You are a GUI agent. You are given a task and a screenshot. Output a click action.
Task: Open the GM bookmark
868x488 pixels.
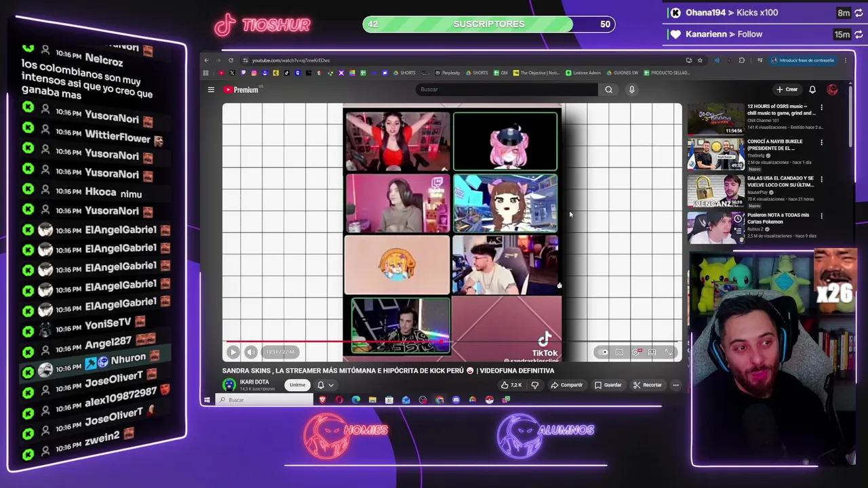[500, 73]
